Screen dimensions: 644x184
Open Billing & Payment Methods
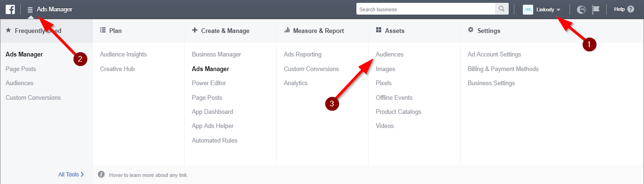[503, 69]
